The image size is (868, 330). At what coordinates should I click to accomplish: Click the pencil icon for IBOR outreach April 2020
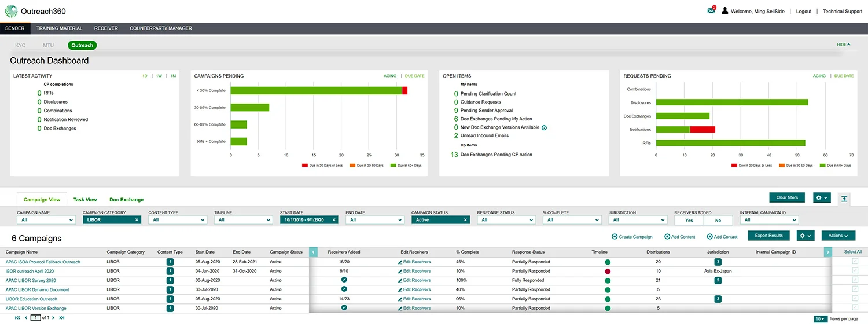[400, 271]
